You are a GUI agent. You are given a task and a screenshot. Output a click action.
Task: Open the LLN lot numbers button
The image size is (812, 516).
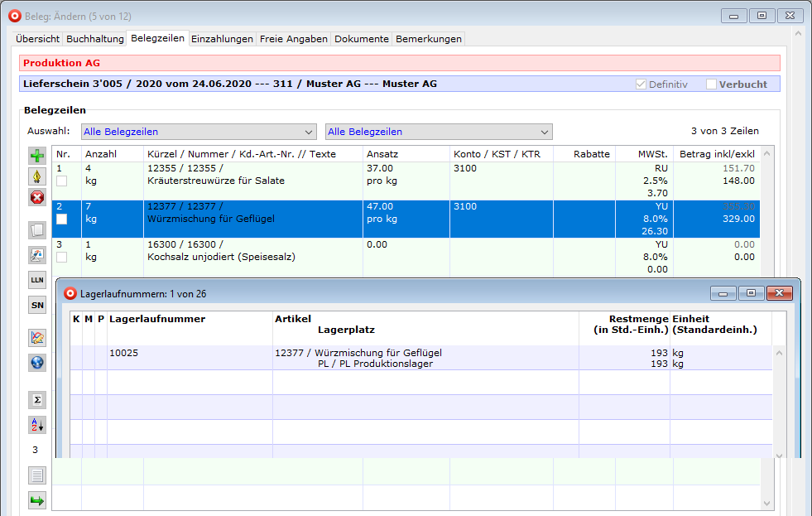pyautogui.click(x=37, y=280)
